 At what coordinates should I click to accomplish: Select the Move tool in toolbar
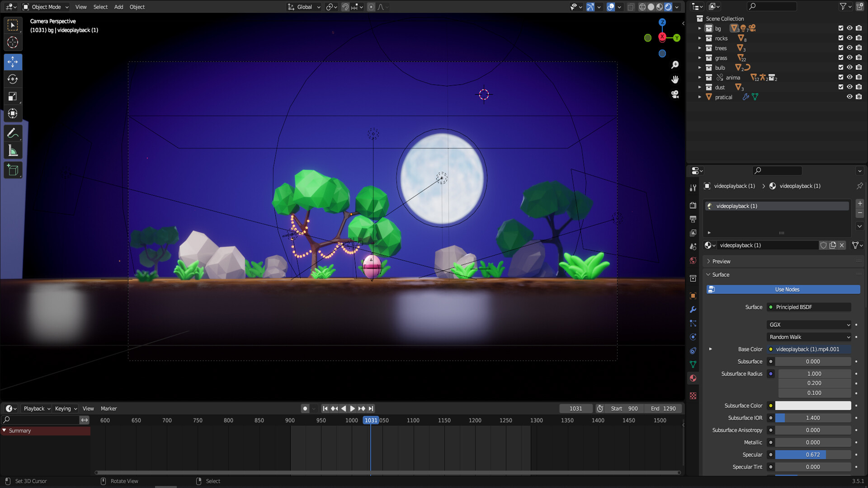pos(13,61)
